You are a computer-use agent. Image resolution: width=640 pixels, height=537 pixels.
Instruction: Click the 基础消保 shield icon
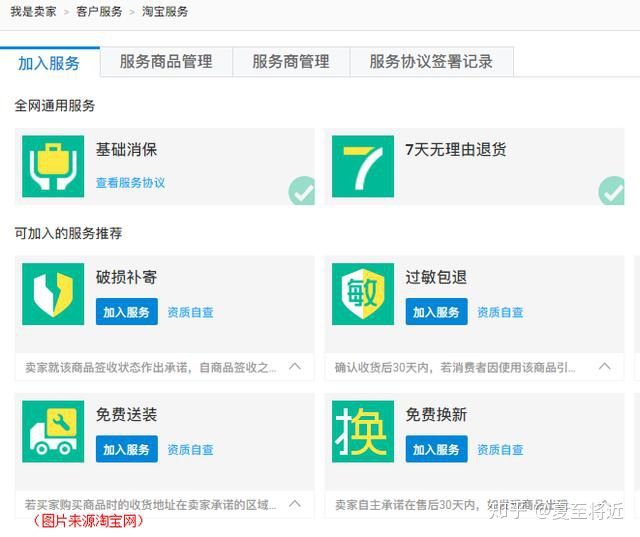coord(53,166)
